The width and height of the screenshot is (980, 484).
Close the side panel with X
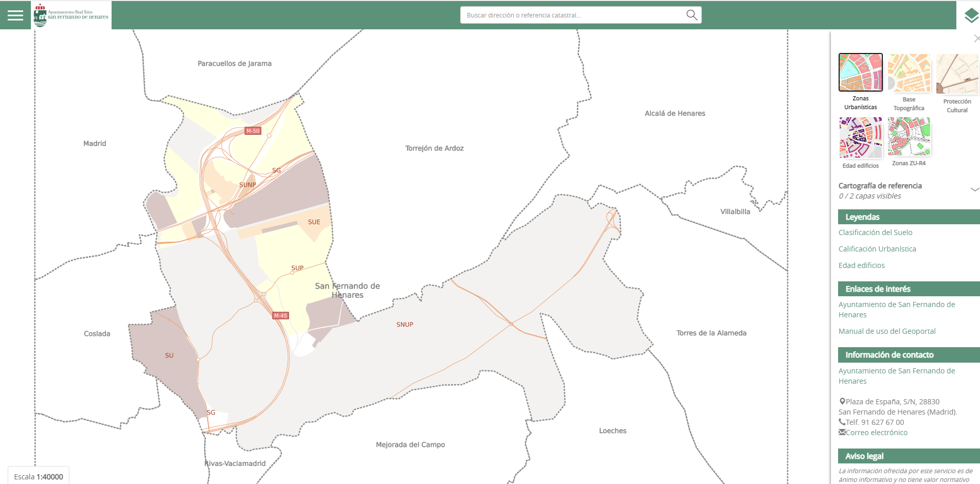coord(976,39)
